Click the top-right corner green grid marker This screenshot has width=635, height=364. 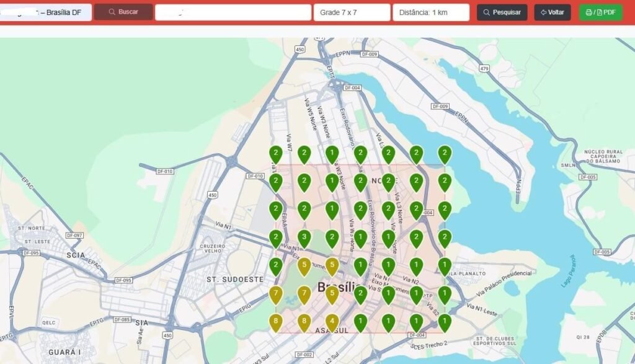click(x=445, y=154)
